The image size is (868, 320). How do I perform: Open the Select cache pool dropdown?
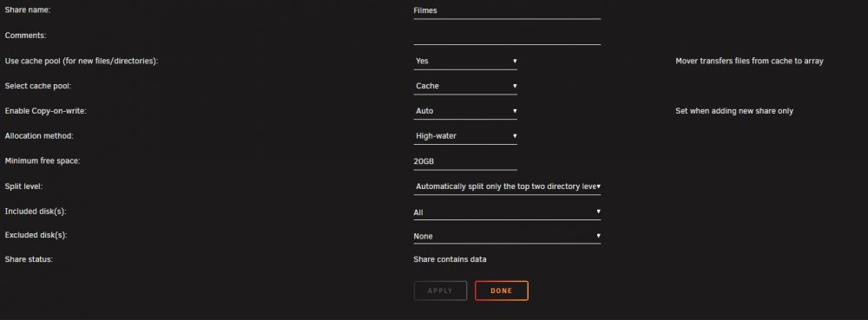465,86
